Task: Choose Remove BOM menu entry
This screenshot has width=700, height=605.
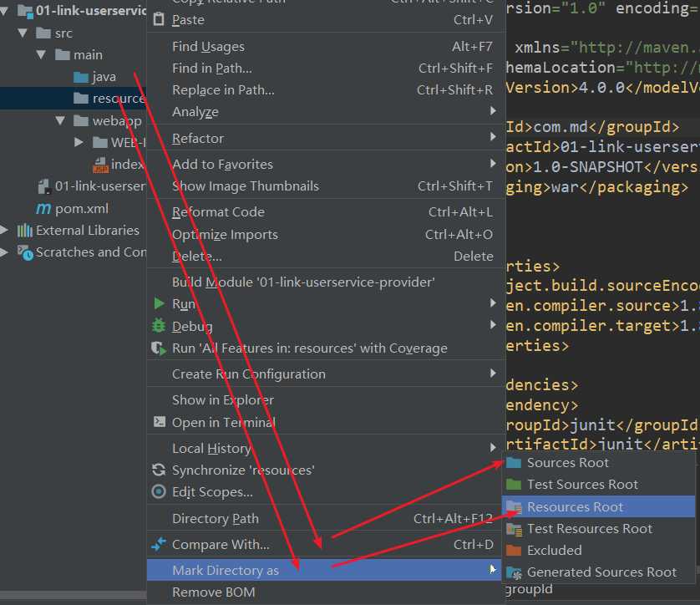Action: [326, 592]
